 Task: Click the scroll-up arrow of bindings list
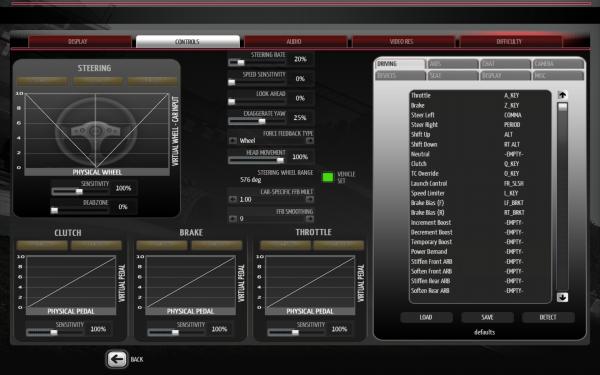(x=562, y=95)
